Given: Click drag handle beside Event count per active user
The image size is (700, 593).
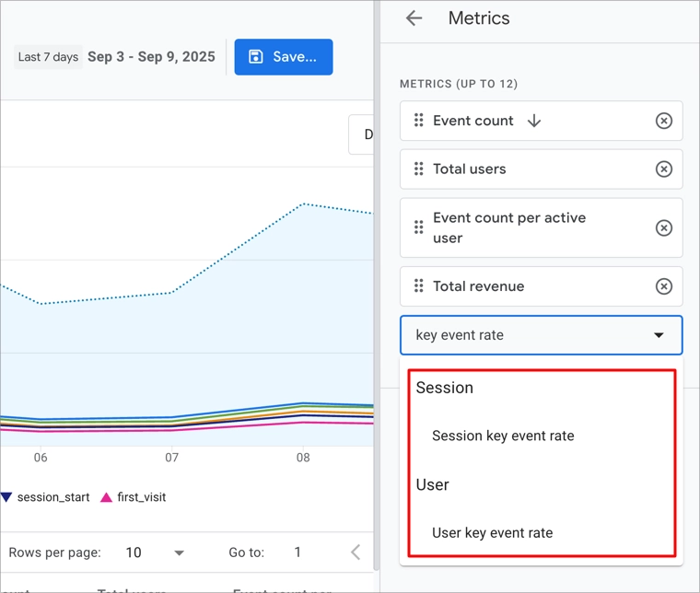Looking at the screenshot, I should tap(418, 227).
